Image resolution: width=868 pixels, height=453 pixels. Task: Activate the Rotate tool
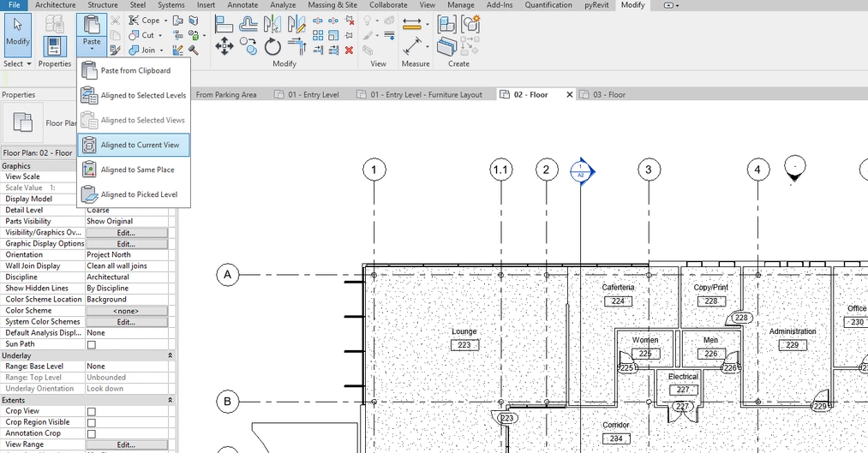pyautogui.click(x=272, y=46)
